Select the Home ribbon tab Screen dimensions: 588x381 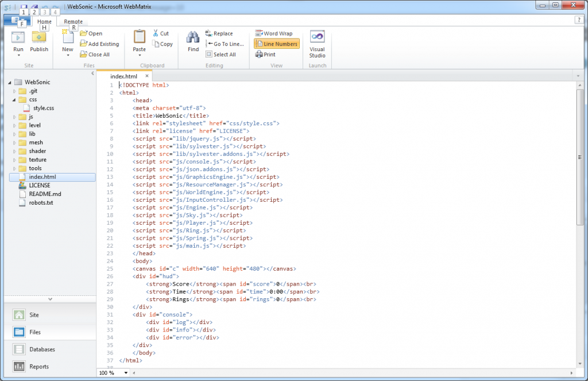click(x=45, y=21)
